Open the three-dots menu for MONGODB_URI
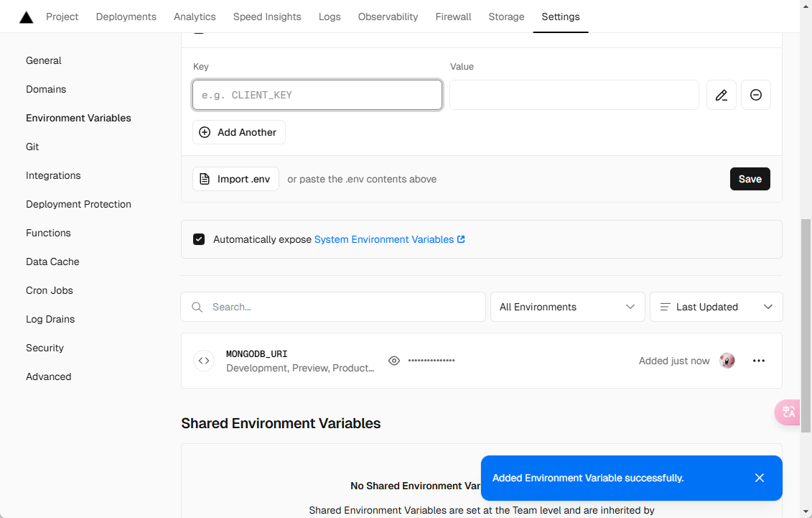The height and width of the screenshot is (518, 812). click(x=759, y=361)
